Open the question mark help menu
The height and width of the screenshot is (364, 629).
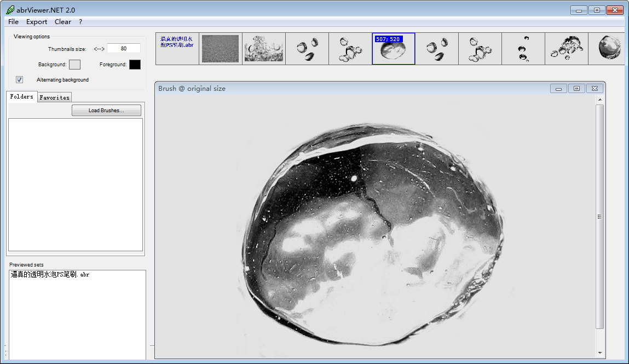pyautogui.click(x=80, y=22)
